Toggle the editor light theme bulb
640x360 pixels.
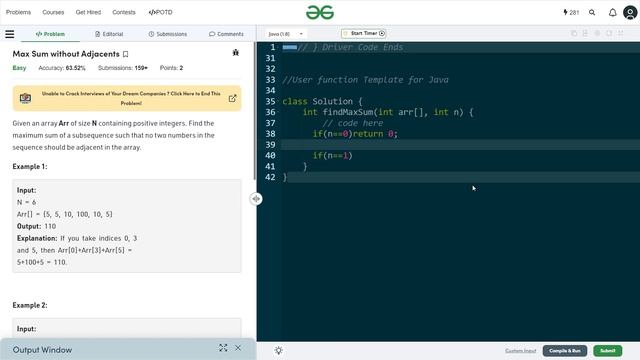tap(279, 350)
